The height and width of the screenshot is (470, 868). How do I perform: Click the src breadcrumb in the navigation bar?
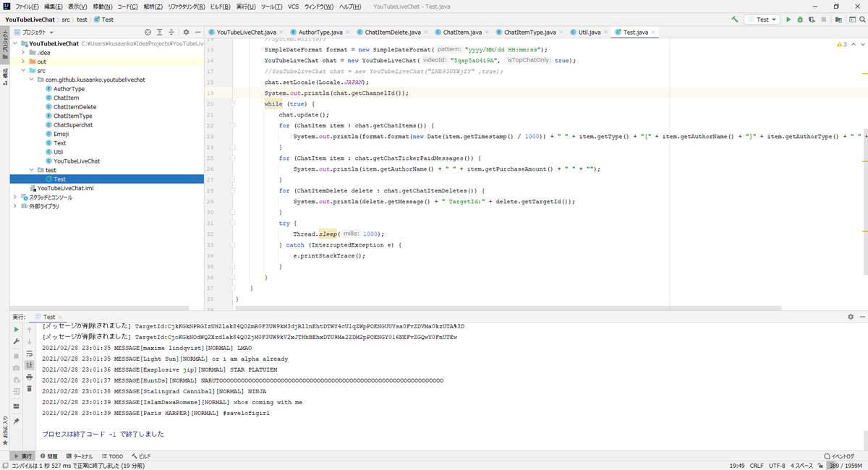(66, 20)
